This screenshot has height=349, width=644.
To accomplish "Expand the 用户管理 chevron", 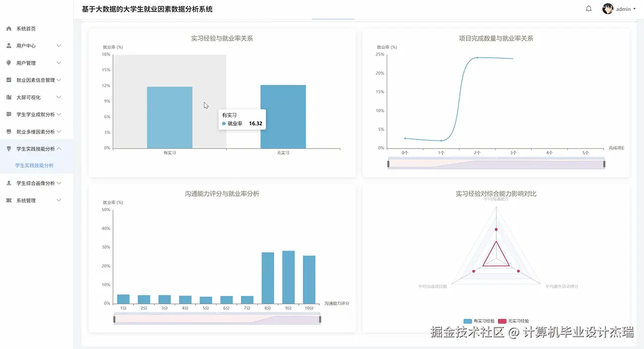I will point(59,63).
